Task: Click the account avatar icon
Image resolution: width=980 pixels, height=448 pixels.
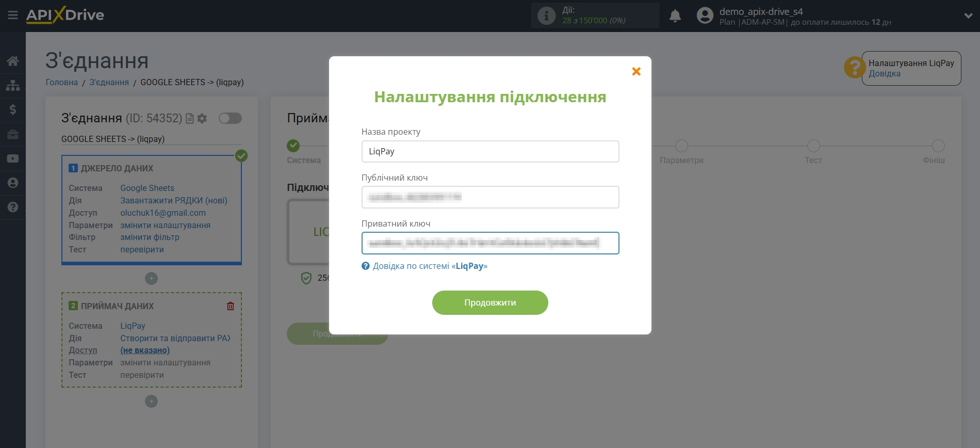Action: tap(705, 15)
